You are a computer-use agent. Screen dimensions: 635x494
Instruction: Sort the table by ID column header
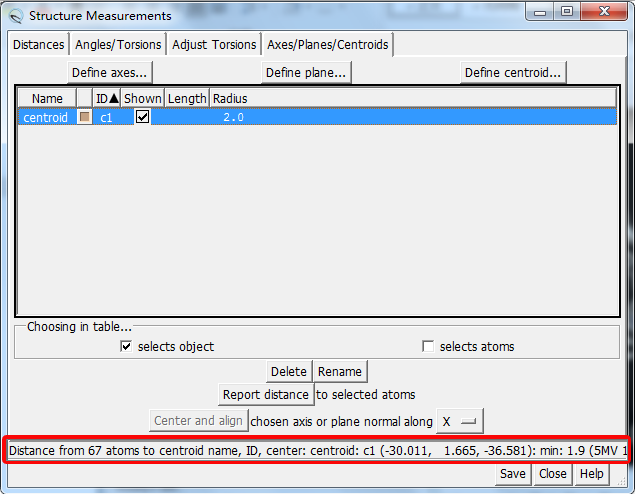[x=106, y=98]
